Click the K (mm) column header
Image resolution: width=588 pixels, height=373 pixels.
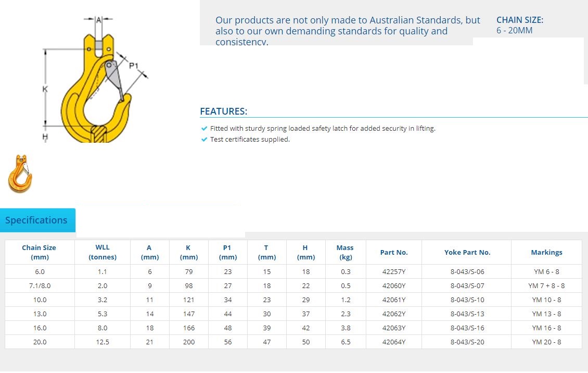(188, 252)
